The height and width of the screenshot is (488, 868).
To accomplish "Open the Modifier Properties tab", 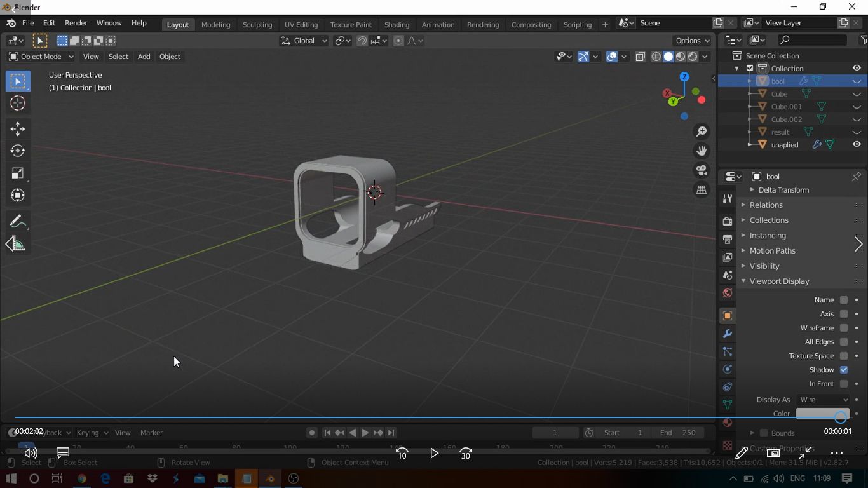I will [x=727, y=334].
